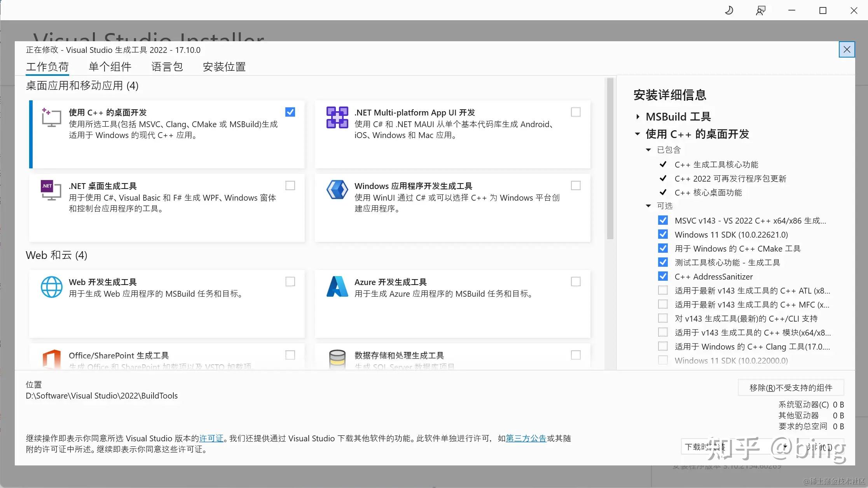Click the .NET Multi-platform App UI icon
Screen dimensions: 868x488
click(337, 117)
